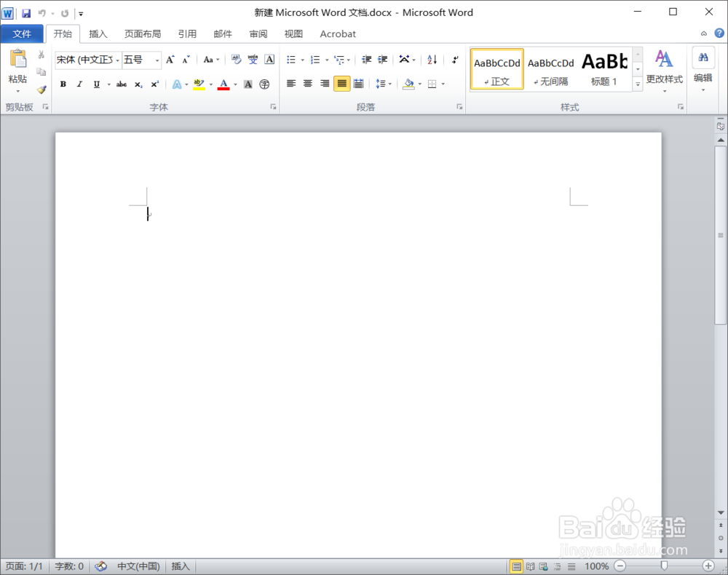The width and height of the screenshot is (728, 575).
Task: Click Grow Font icon
Action: (170, 60)
